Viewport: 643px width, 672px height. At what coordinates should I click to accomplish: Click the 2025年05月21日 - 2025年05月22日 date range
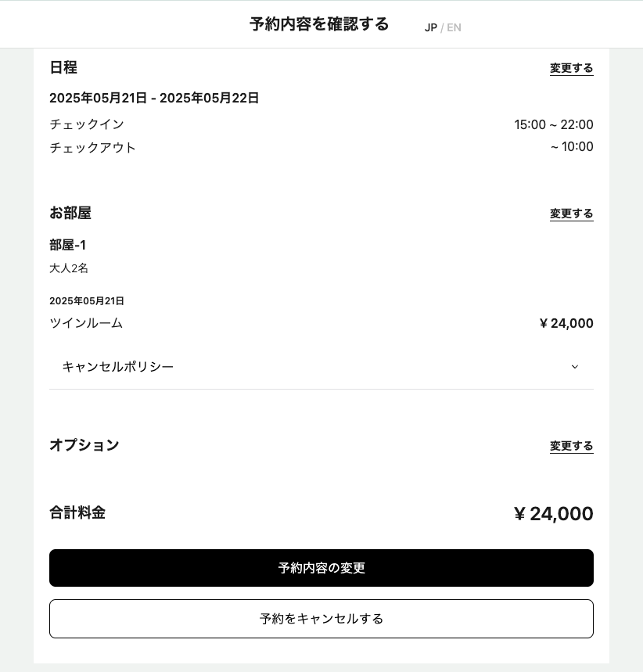(154, 98)
